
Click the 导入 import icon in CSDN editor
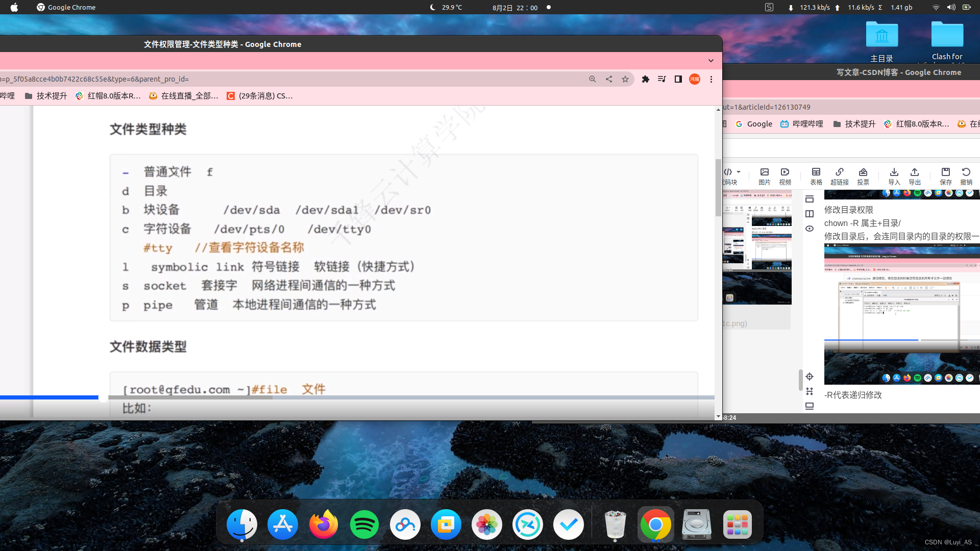click(x=894, y=177)
